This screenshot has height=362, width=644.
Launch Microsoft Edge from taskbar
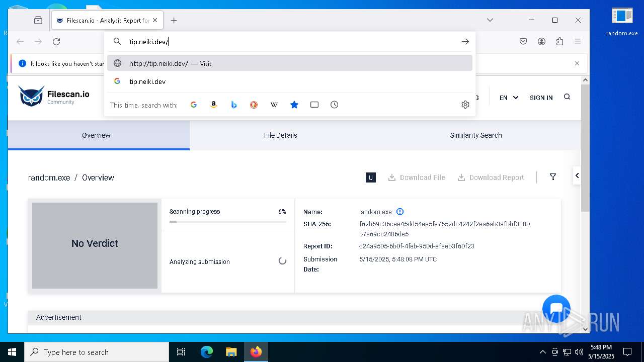[207, 352]
